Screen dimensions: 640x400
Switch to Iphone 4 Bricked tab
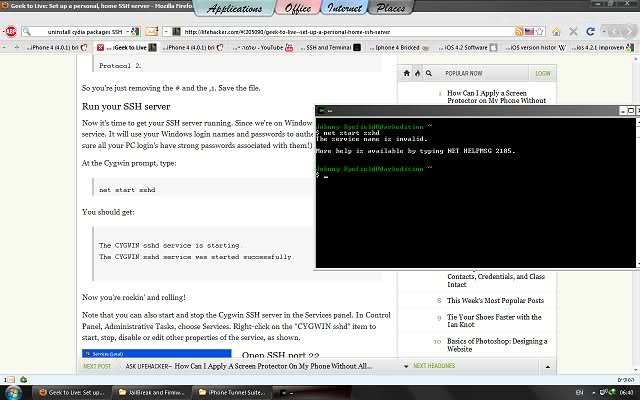click(x=399, y=48)
